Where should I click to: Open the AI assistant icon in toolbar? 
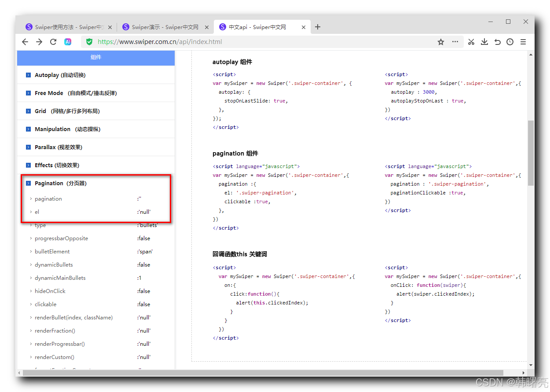click(68, 42)
